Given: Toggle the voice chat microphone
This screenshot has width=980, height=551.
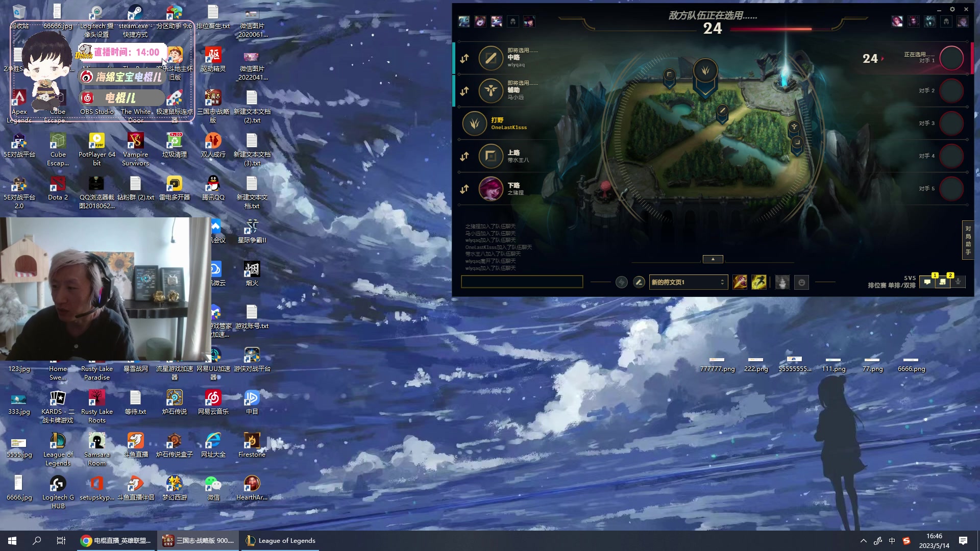Looking at the screenshot, I should (x=958, y=282).
